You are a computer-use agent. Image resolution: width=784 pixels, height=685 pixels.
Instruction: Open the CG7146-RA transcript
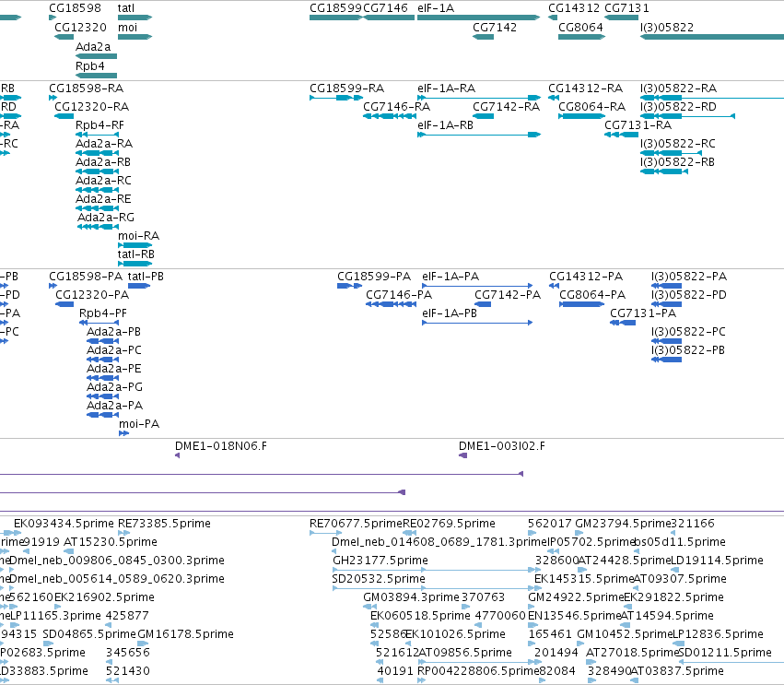(390, 116)
